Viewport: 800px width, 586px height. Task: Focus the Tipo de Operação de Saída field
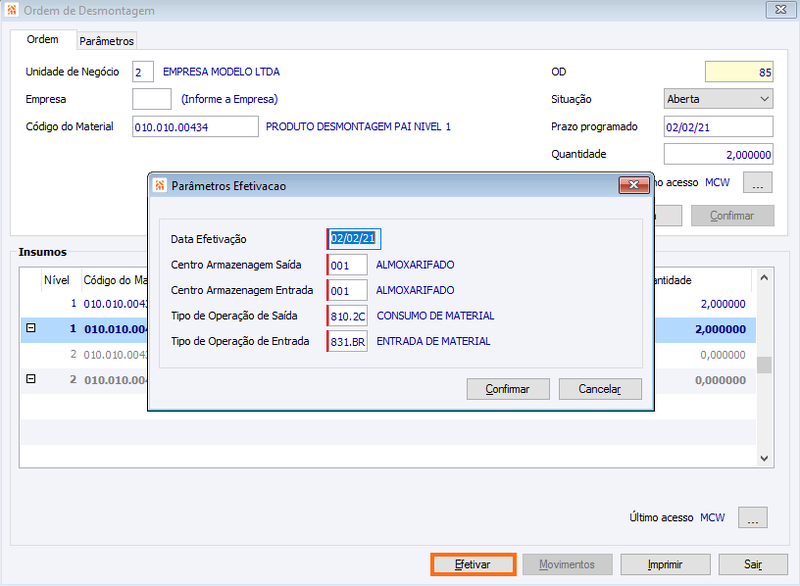[347, 316]
